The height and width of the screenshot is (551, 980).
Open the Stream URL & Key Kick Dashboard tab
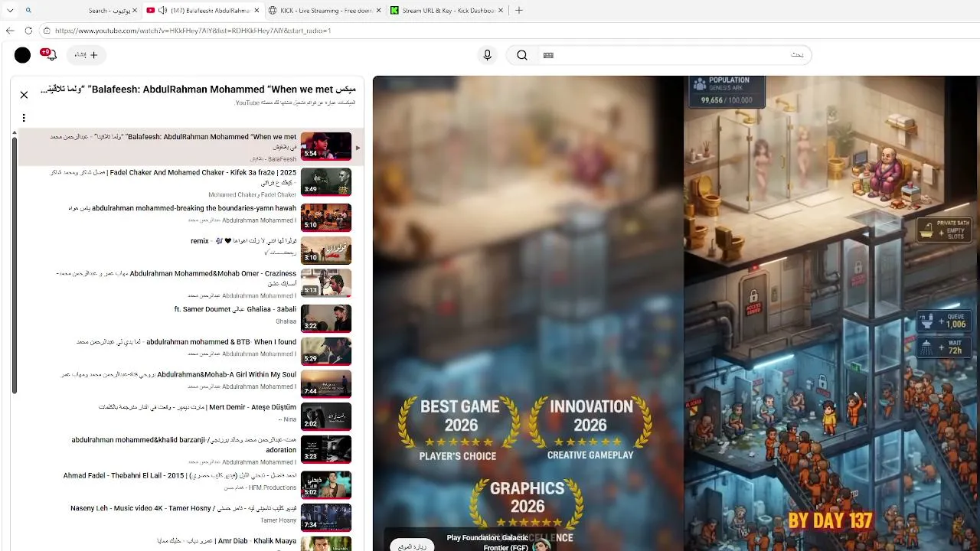pyautogui.click(x=447, y=11)
